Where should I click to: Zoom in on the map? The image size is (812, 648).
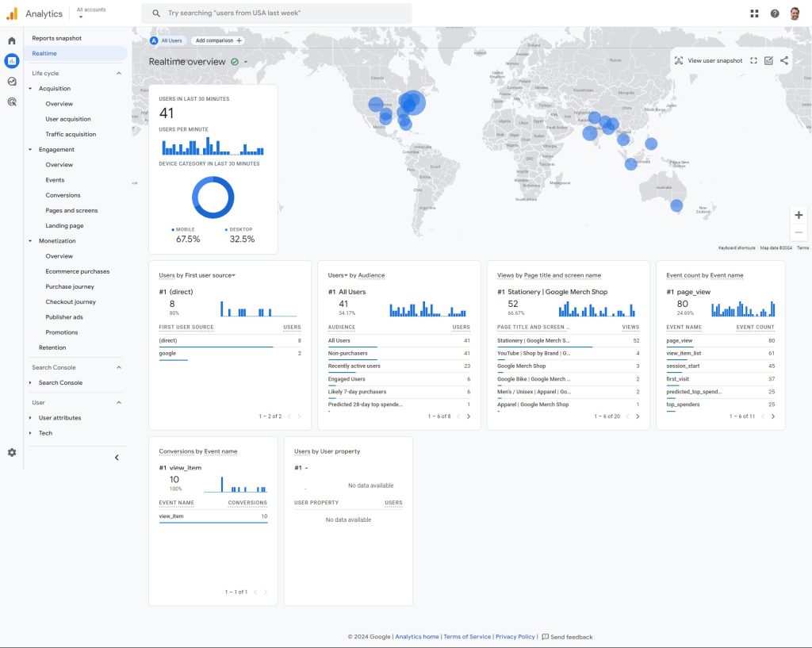[799, 215]
